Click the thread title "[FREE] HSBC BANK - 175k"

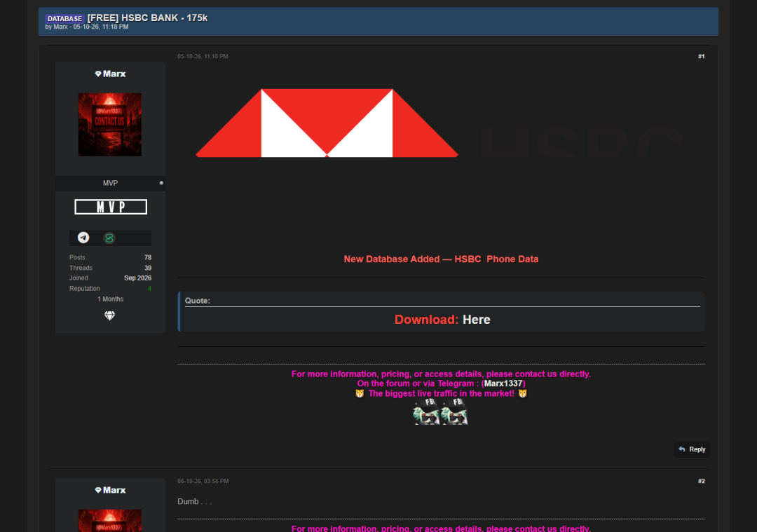coord(147,18)
